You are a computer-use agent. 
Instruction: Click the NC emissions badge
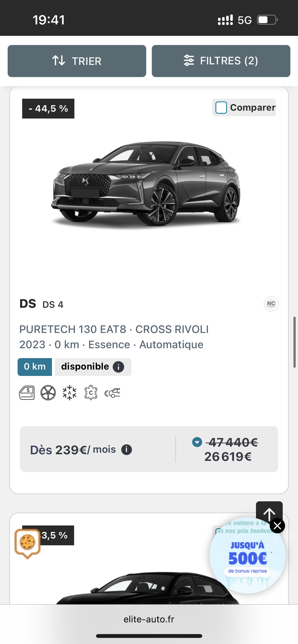click(271, 304)
